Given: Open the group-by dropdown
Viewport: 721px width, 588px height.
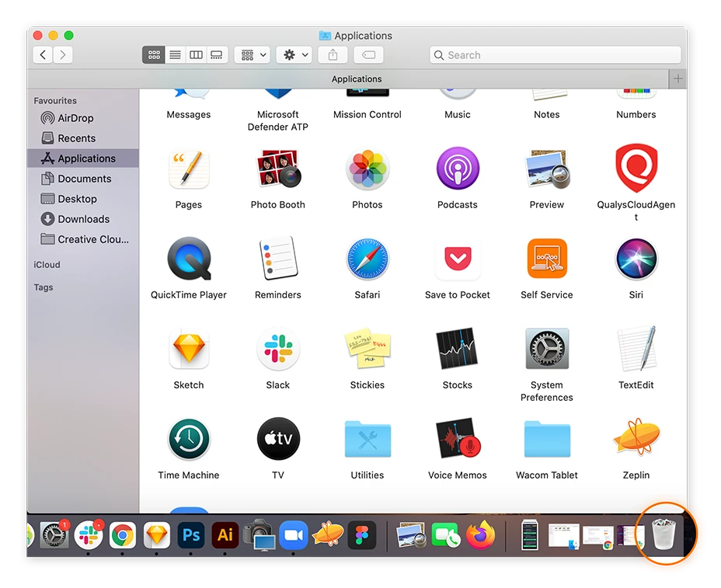Looking at the screenshot, I should pos(253,55).
